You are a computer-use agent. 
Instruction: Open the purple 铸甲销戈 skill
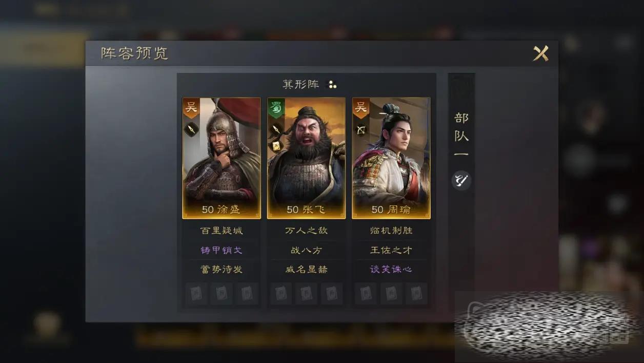[x=222, y=250]
